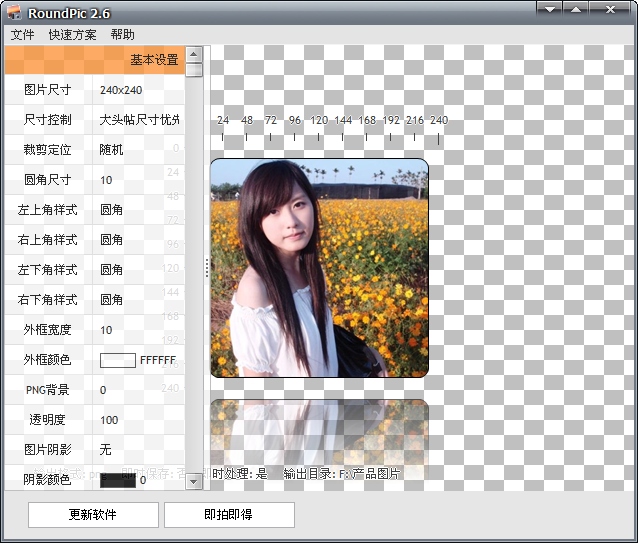The image size is (638, 543).
Task: Click the rounded portrait preview image
Action: [x=319, y=268]
